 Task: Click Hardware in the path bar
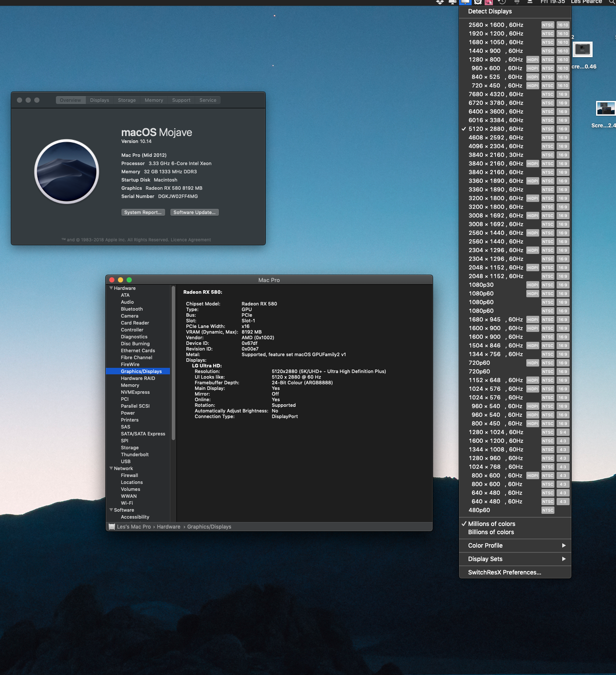pyautogui.click(x=169, y=527)
